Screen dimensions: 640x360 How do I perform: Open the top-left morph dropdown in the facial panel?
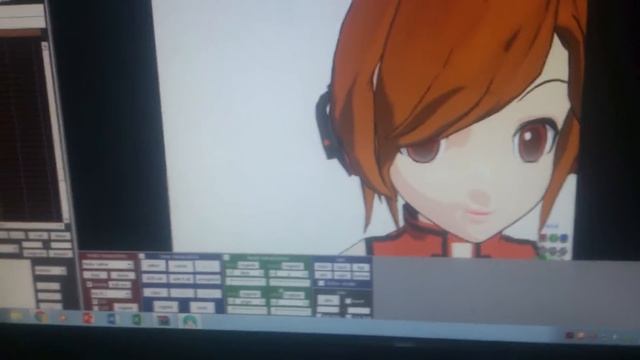tap(246, 273)
